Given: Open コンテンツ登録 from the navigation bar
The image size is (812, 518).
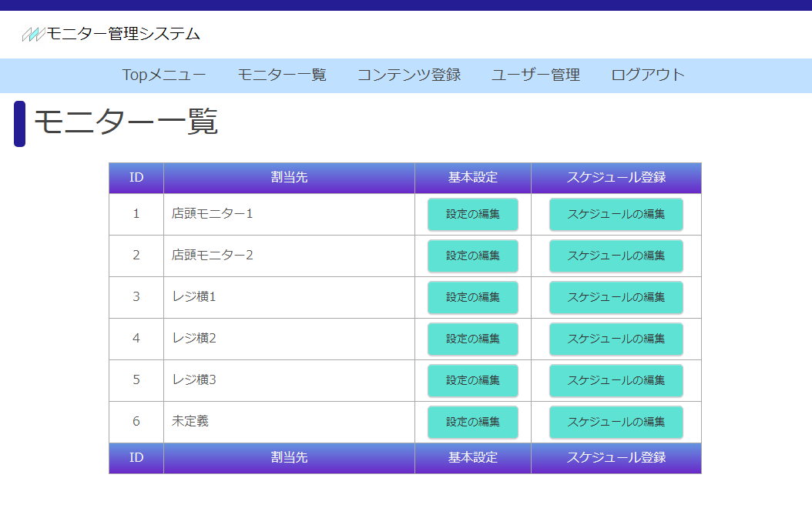Looking at the screenshot, I should click(409, 75).
